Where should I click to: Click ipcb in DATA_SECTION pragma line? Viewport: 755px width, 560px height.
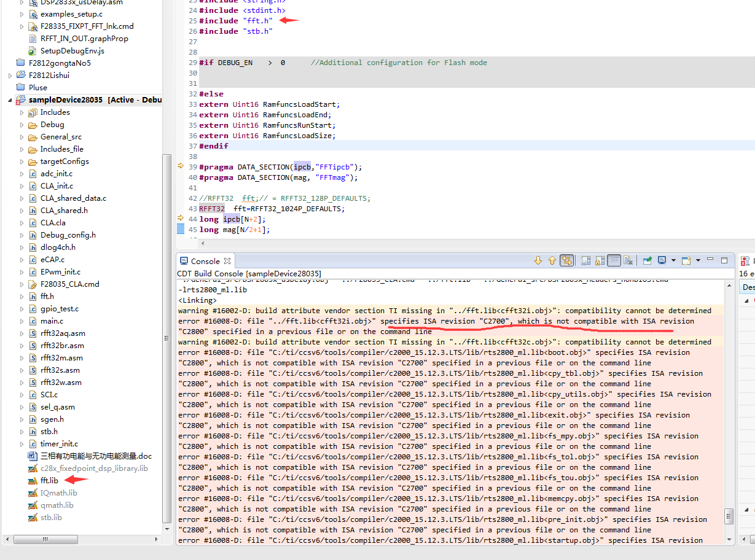(302, 166)
